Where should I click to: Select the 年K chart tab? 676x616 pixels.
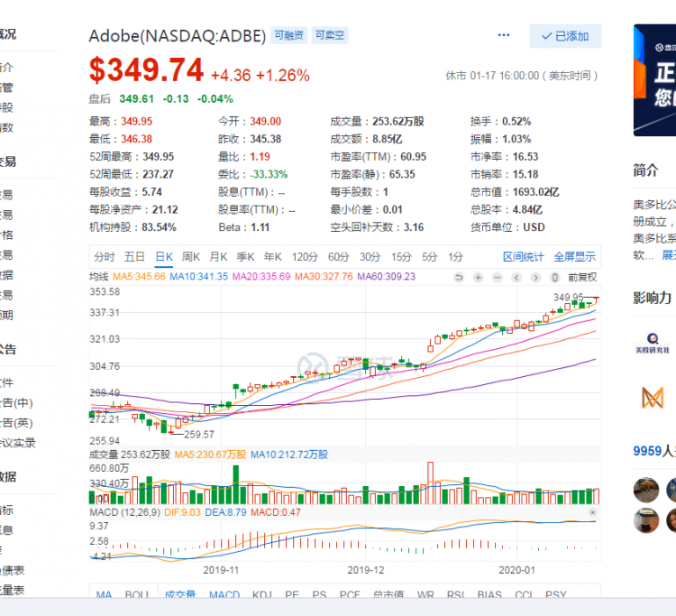pos(273,257)
